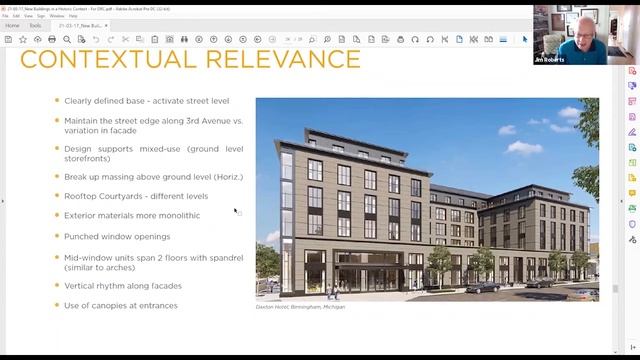
Task: Click the rotate counterclockwise icon
Action: [430, 39]
